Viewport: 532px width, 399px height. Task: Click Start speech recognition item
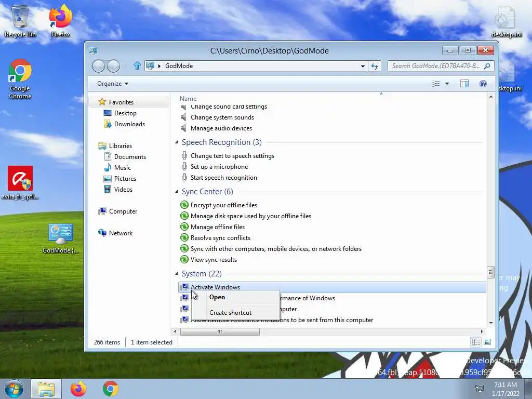point(223,178)
